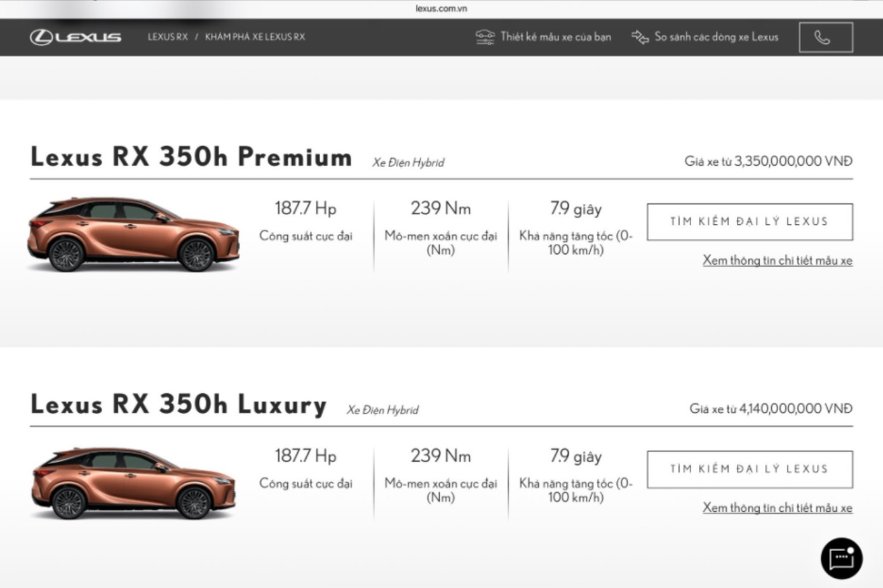883x588 pixels.
Task: Click the lexus.com.vn address bar
Action: tap(441, 8)
